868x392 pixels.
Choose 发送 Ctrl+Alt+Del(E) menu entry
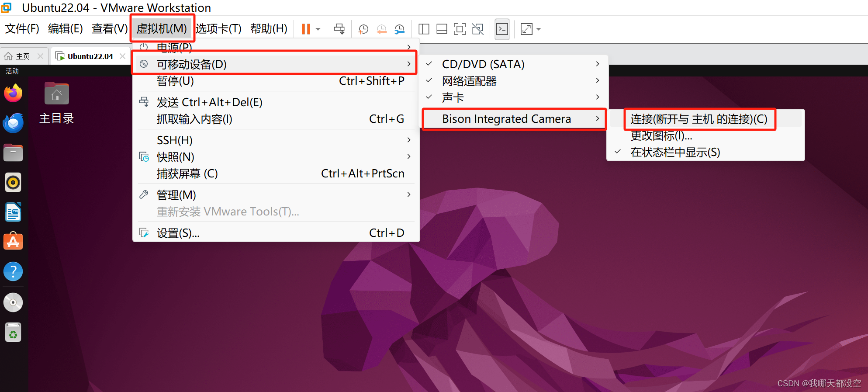pos(275,102)
